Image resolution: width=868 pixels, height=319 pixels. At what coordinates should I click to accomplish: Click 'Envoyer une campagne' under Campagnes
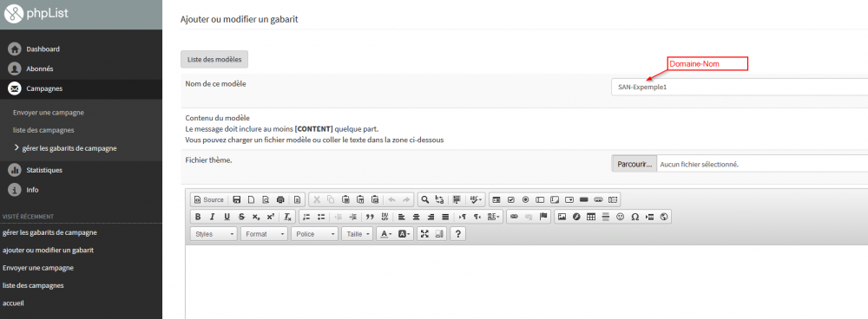(x=48, y=112)
